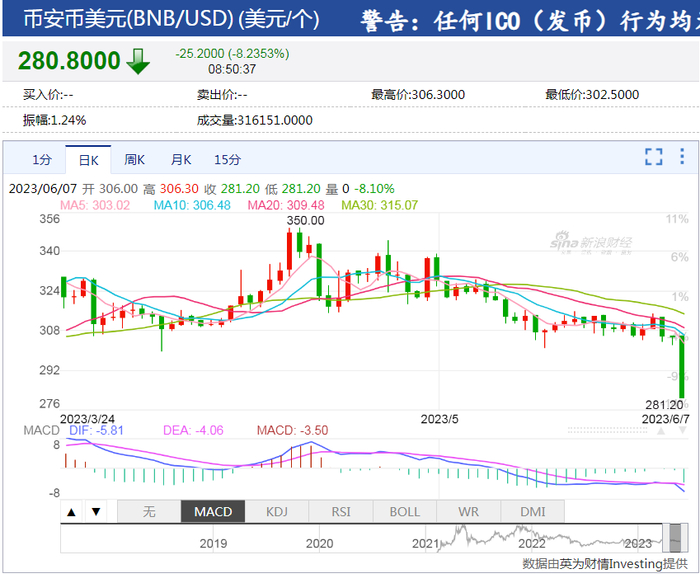Switch to the 周K weekly tab
The image size is (700, 574).
point(134,159)
